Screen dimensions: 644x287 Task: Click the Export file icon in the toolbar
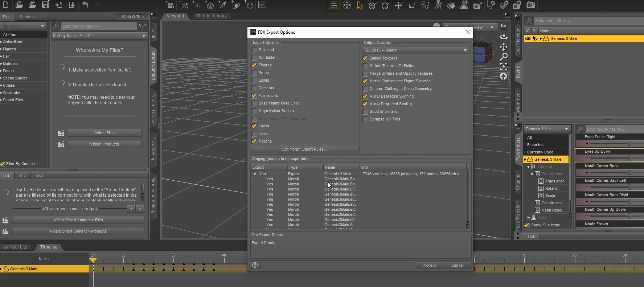pos(72,5)
